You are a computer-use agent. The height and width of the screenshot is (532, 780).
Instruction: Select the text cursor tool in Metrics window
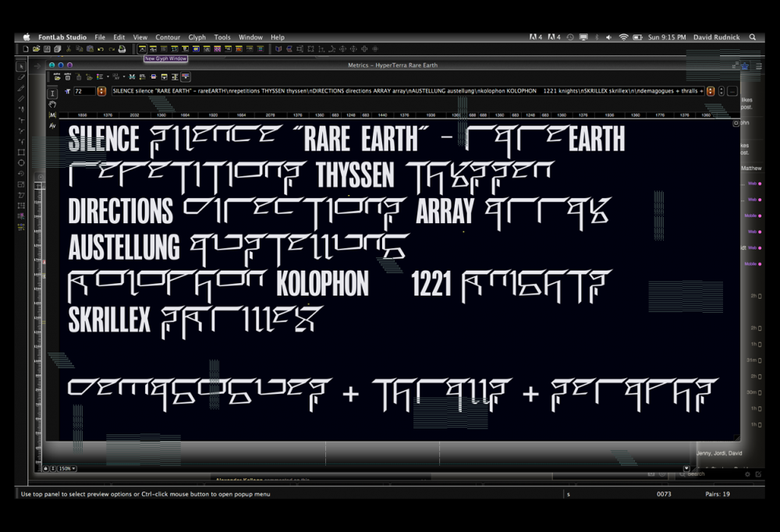tap(53, 93)
